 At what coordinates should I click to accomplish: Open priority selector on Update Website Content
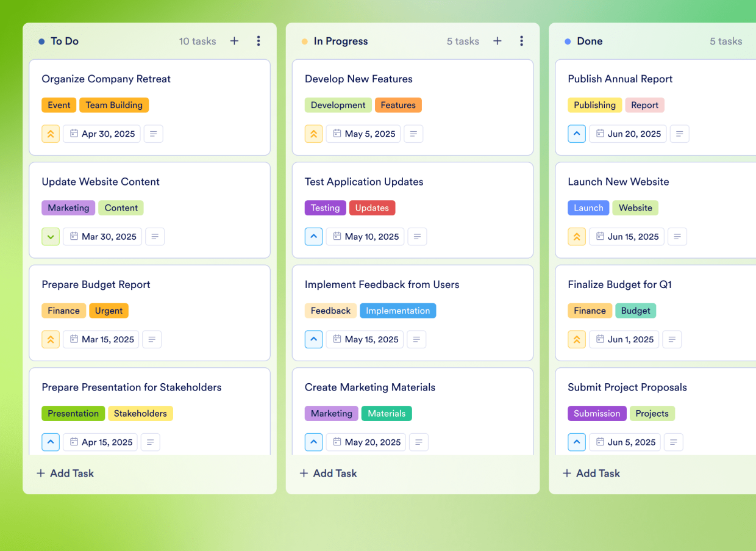tap(51, 237)
